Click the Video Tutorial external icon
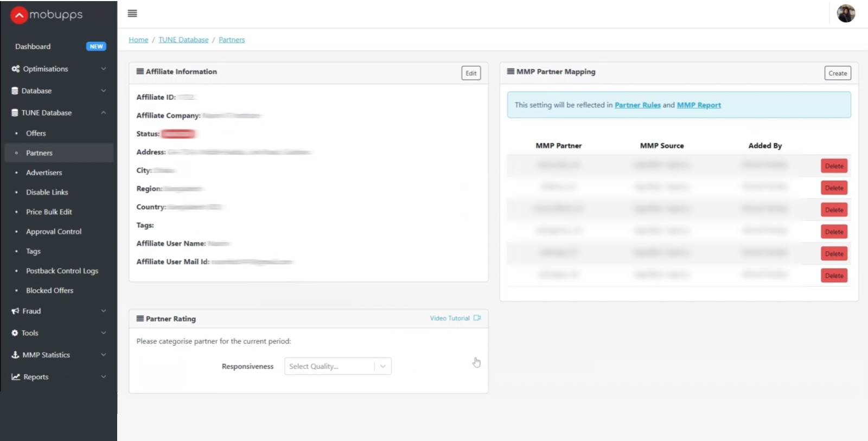868x441 pixels. 477,318
